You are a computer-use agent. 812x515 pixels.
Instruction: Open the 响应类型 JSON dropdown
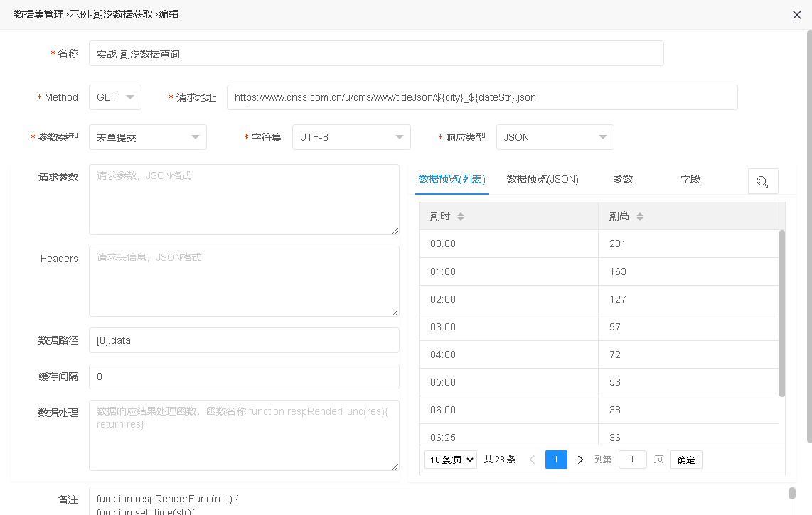(555, 137)
